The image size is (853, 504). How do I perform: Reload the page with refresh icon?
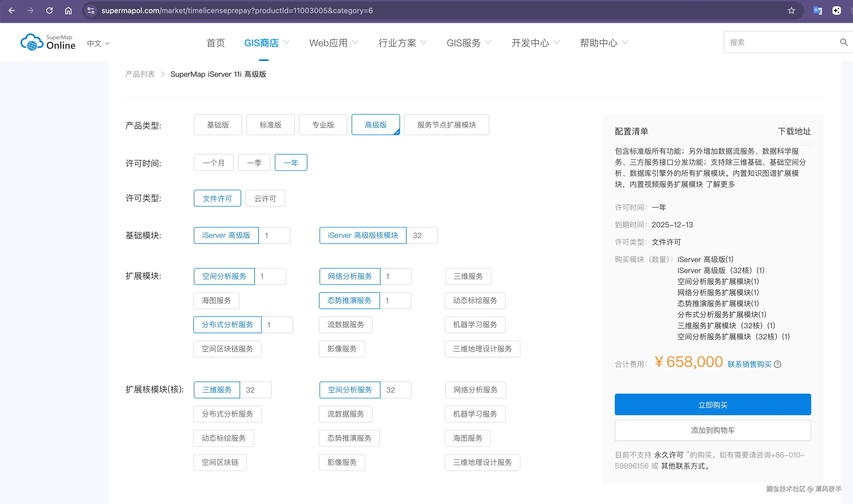coord(49,11)
